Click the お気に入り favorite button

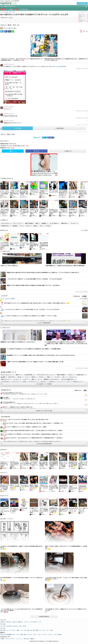pyautogui.click(x=68, y=151)
